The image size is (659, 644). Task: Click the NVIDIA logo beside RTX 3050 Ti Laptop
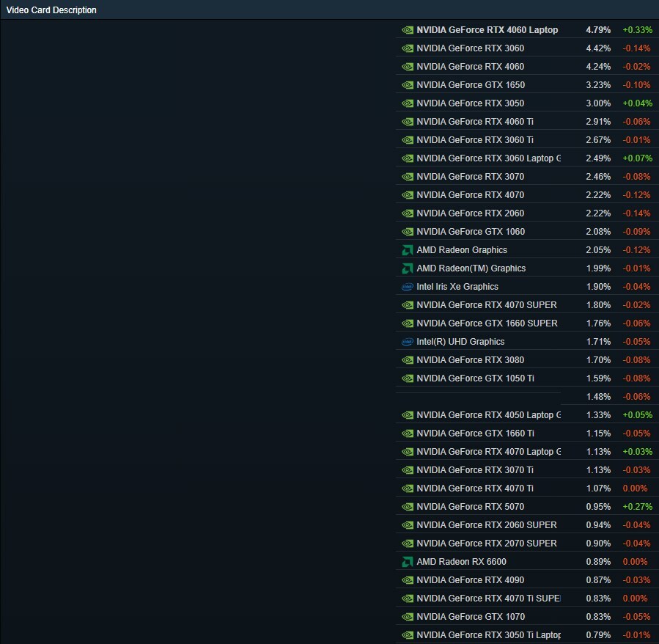408,635
